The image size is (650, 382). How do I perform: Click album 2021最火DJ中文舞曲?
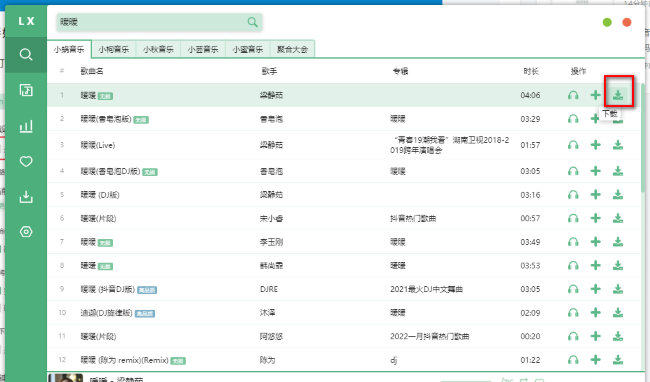coord(426,289)
